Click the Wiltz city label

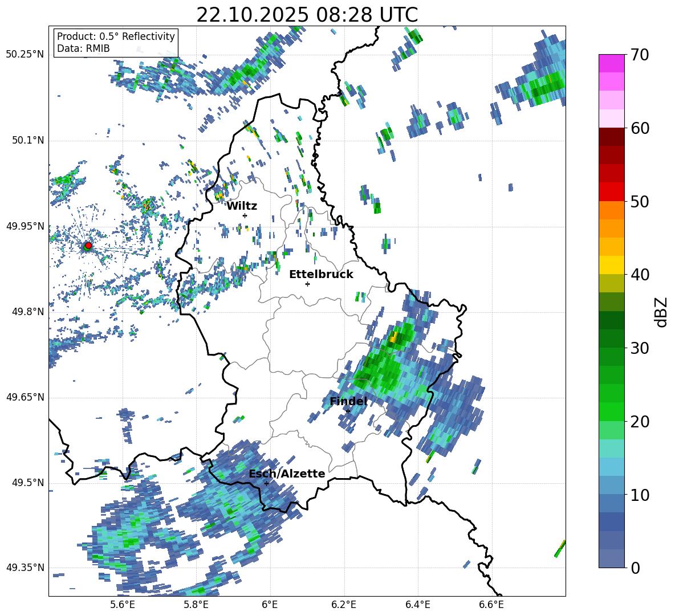(x=242, y=206)
